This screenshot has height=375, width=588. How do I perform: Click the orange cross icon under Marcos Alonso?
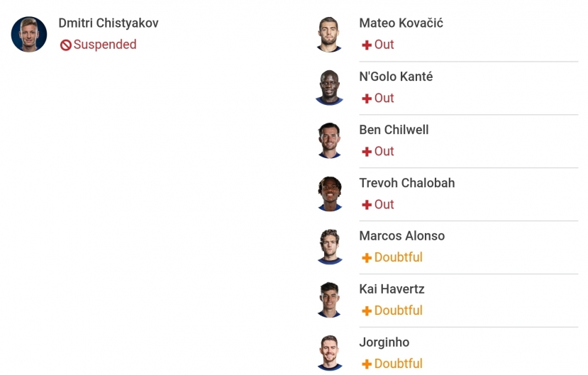coord(367,258)
